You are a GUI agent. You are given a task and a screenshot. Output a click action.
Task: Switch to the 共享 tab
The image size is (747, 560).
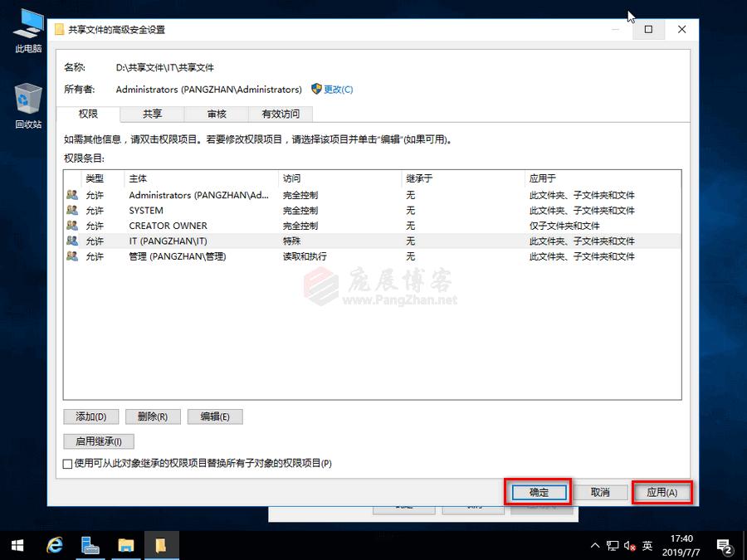[152, 114]
